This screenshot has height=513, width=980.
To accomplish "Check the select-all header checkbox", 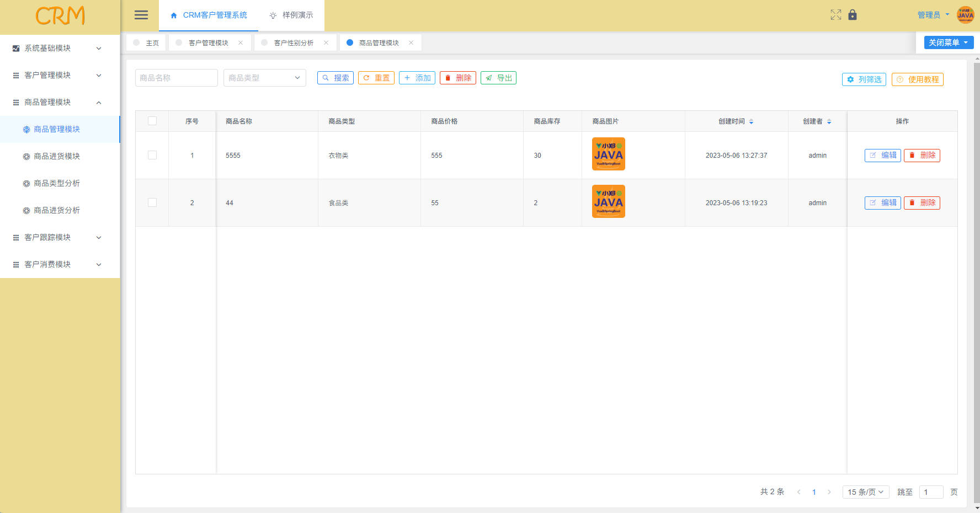I will tap(152, 121).
